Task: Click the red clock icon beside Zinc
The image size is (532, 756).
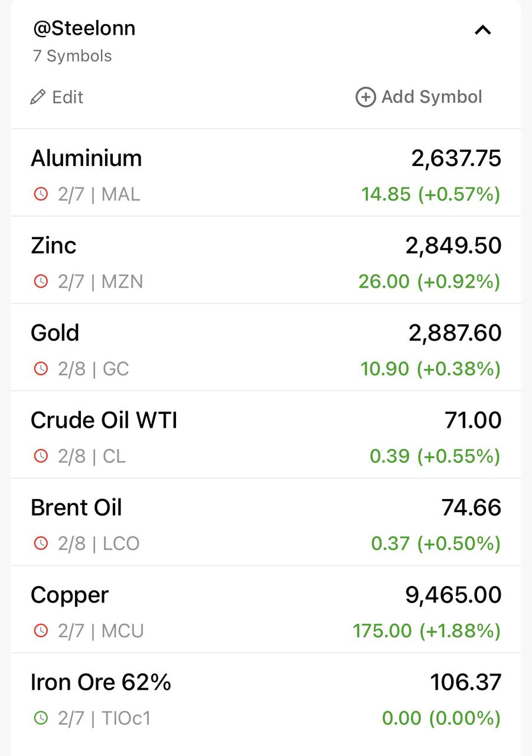Action: click(40, 282)
